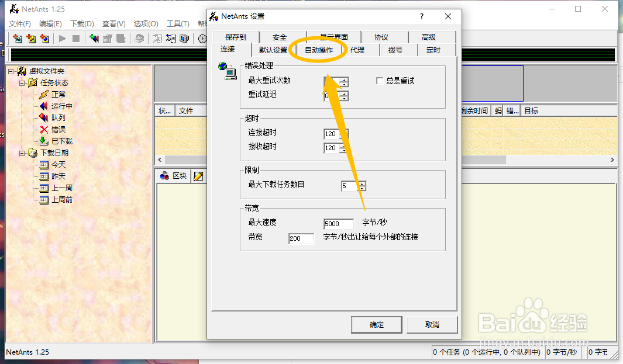Click the add URL with globe icon
The image size is (623, 364).
click(x=44, y=39)
